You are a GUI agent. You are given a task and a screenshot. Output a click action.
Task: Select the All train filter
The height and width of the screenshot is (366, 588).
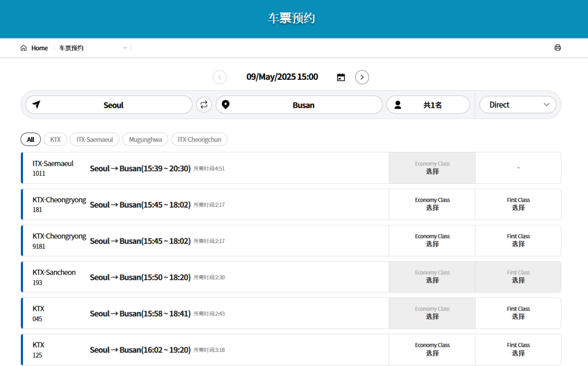pyautogui.click(x=30, y=140)
